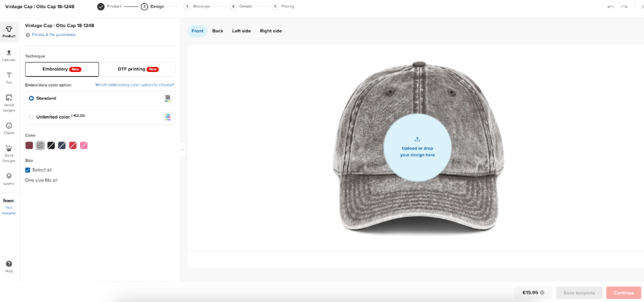Click the undo arrow icon
The width and height of the screenshot is (644, 302).
pos(610,6)
